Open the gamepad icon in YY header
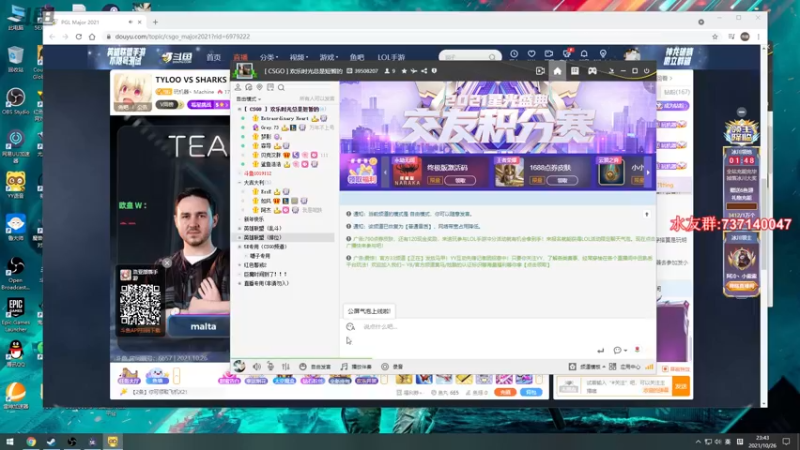The image size is (800, 450). 592,71
